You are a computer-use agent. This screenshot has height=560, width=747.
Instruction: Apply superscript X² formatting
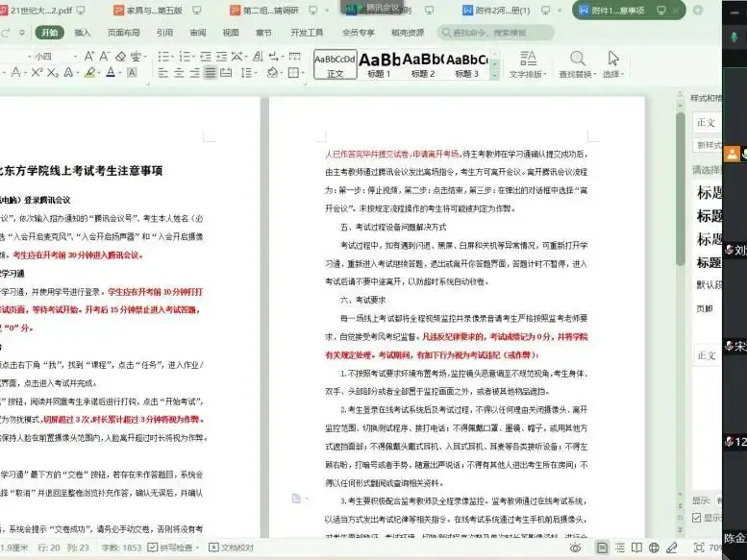coord(37,72)
